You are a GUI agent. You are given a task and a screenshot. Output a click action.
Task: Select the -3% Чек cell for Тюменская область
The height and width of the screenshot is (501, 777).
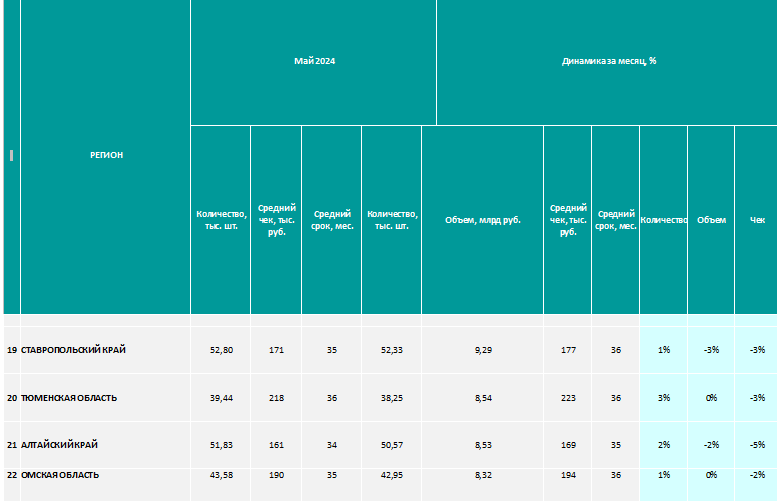click(x=756, y=398)
